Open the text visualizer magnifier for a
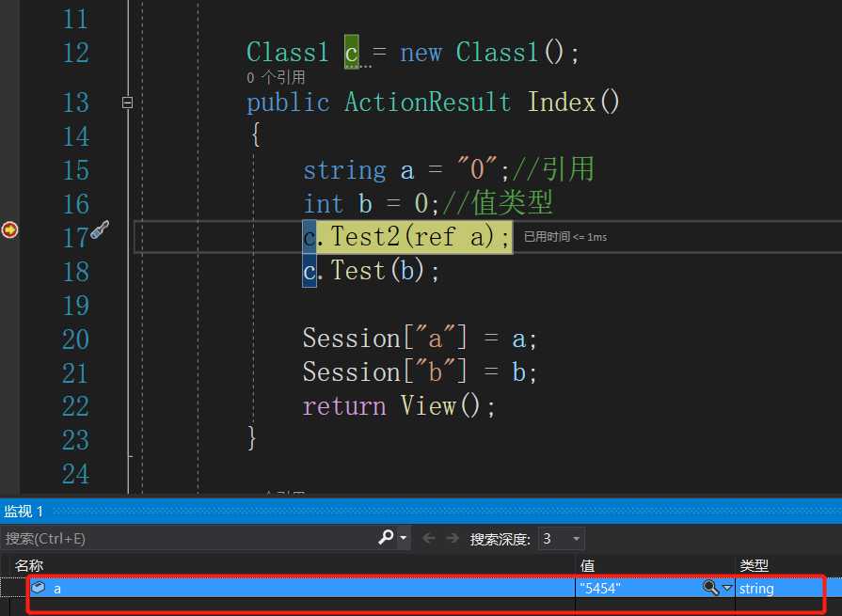Image resolution: width=842 pixels, height=616 pixels. point(710,588)
